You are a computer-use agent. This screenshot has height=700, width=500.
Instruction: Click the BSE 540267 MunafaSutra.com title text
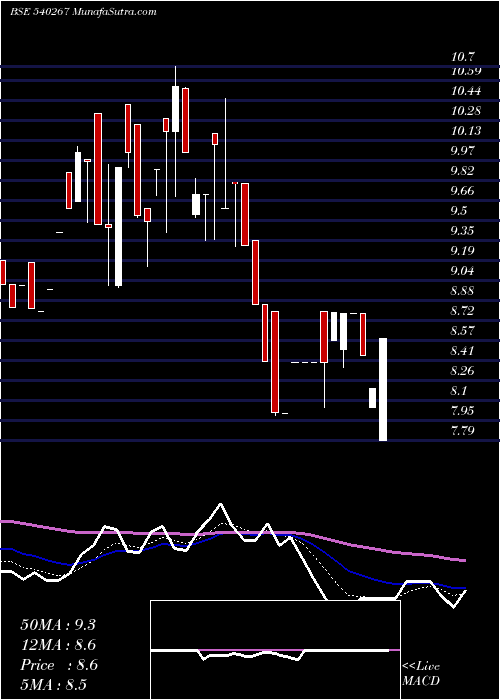(x=83, y=12)
